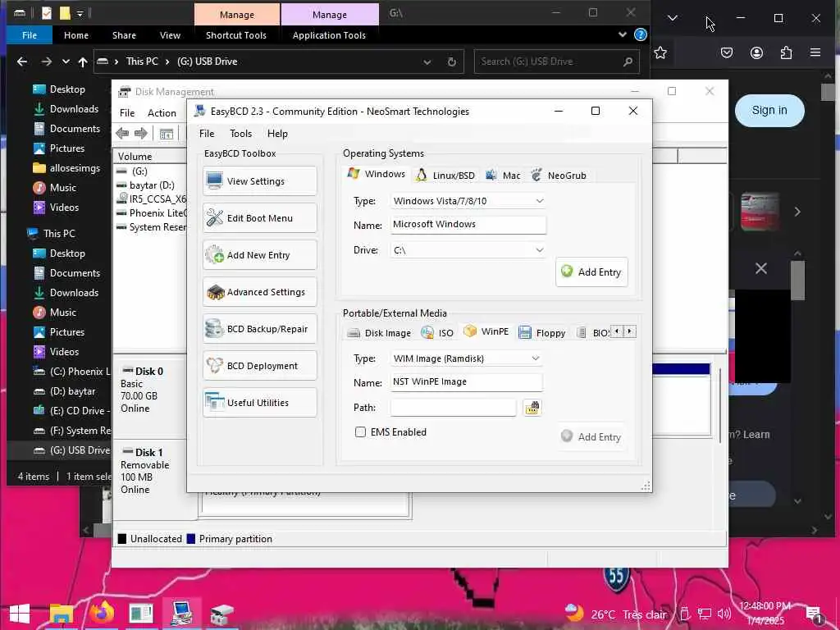Open recent locations dropdown in Explorer
Viewport: 840px width, 630px height.
pyautogui.click(x=66, y=62)
